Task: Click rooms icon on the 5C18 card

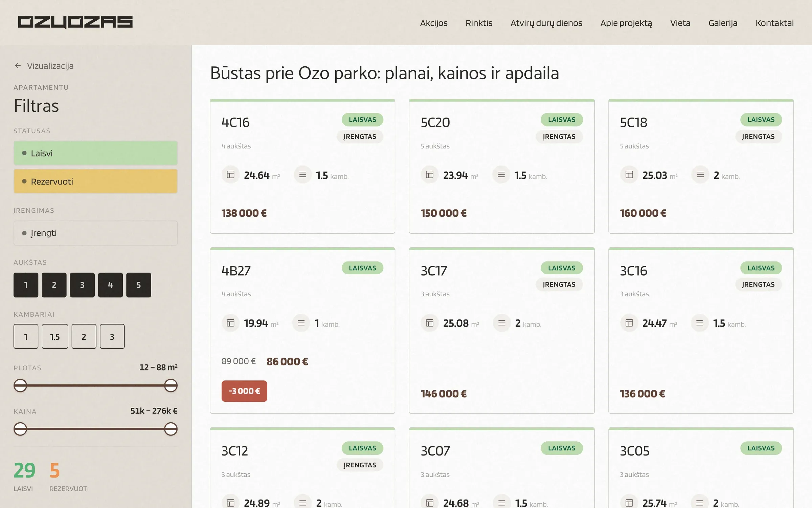Action: [x=700, y=175]
